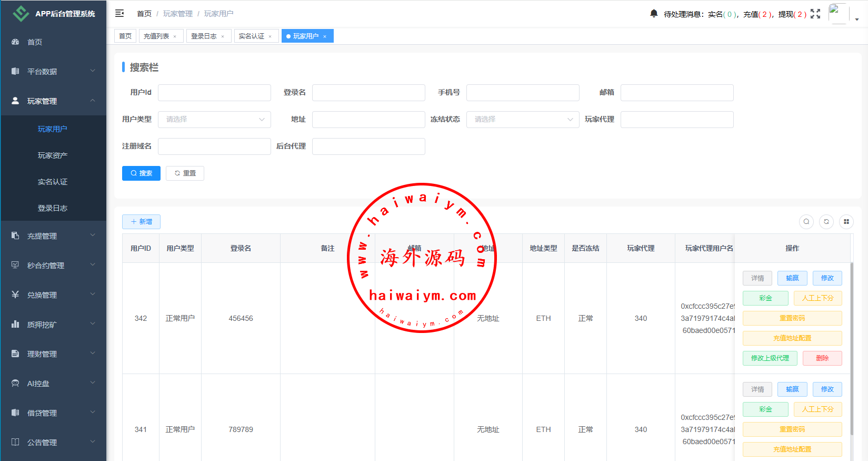
Task: Open 玩家资产 in the sidebar
Action: click(x=53, y=155)
